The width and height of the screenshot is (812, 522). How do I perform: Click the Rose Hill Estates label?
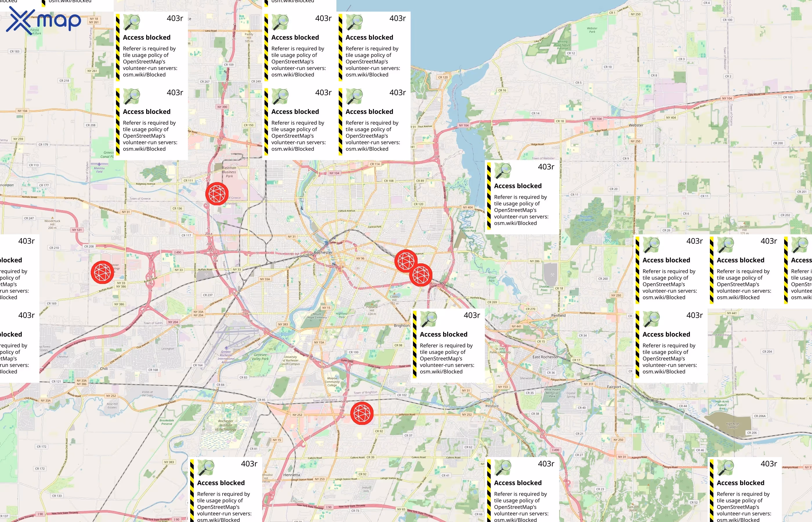[x=112, y=405]
